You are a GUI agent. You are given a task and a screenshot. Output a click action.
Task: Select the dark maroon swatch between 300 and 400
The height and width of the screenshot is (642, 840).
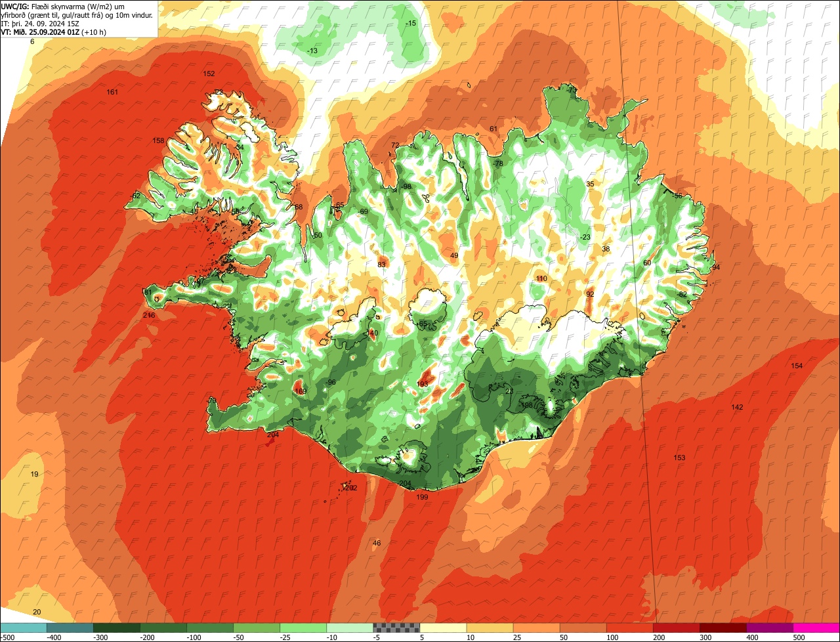point(723,628)
